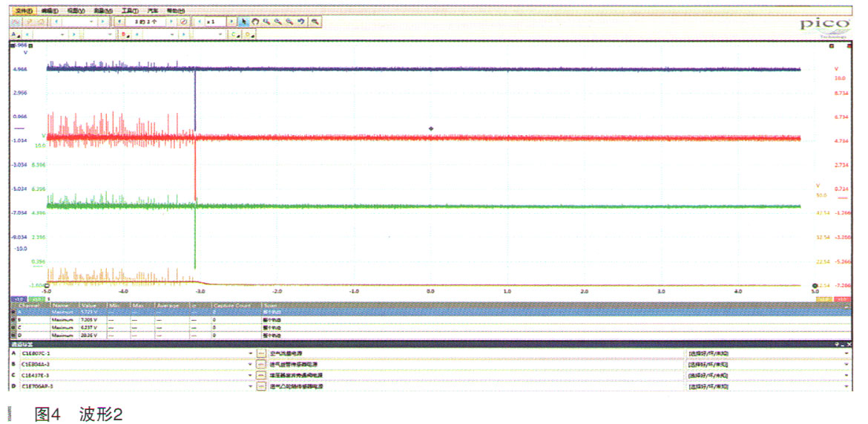Viewport: 868px width, 424px height.
Task: Open Channel A options button
Action: [x=16, y=34]
